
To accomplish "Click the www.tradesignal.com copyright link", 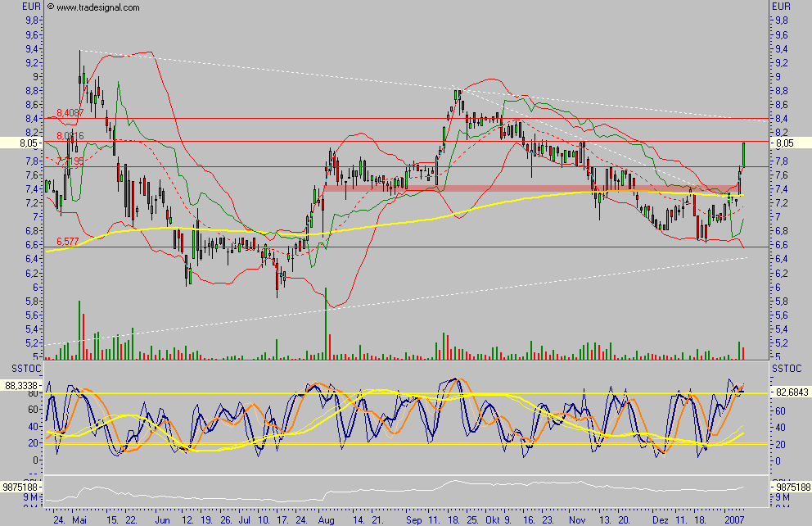I will [x=92, y=7].
